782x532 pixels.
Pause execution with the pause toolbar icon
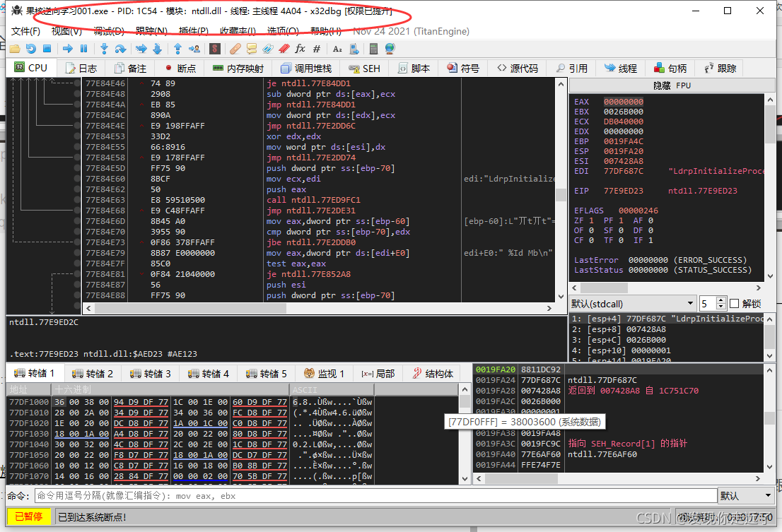point(83,49)
